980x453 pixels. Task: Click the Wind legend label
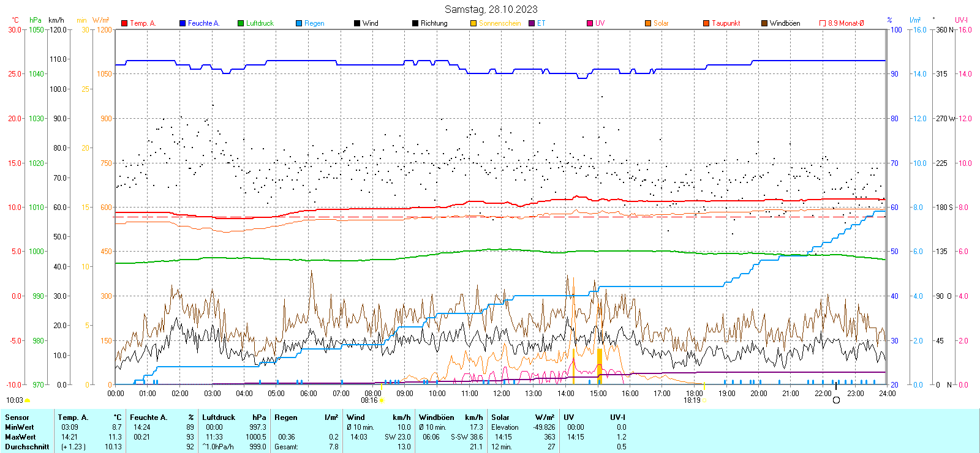point(370,23)
